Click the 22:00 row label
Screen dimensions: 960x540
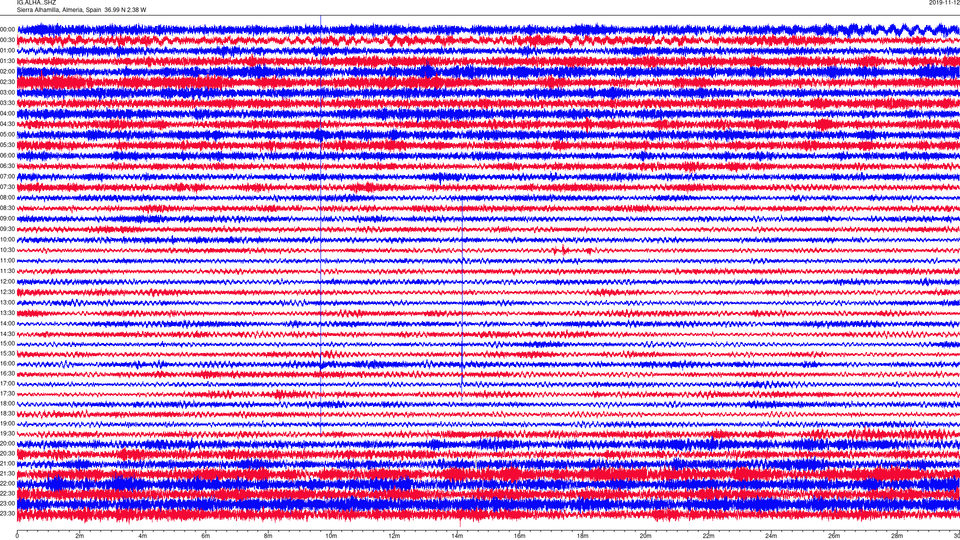point(8,484)
